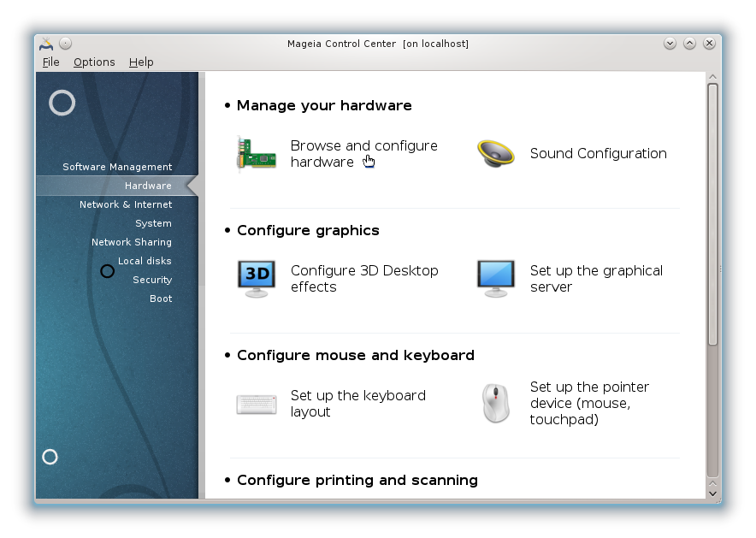The height and width of the screenshot is (538, 756).
Task: Click the keyboard layout icon
Action: click(x=257, y=404)
